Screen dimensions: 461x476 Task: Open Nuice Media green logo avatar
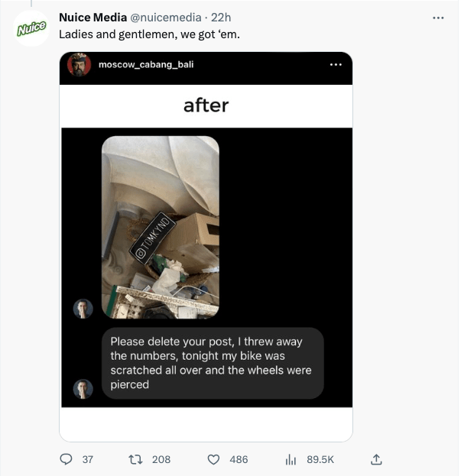pos(31,28)
